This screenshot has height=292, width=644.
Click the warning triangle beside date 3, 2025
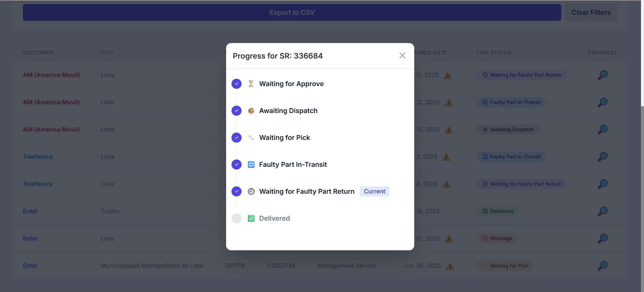446,157
